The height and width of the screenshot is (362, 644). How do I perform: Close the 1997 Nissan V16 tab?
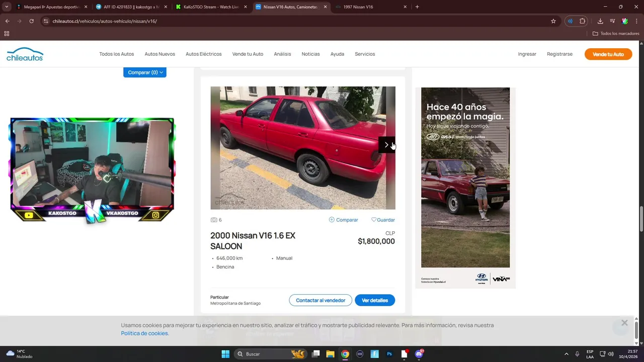pyautogui.click(x=405, y=7)
